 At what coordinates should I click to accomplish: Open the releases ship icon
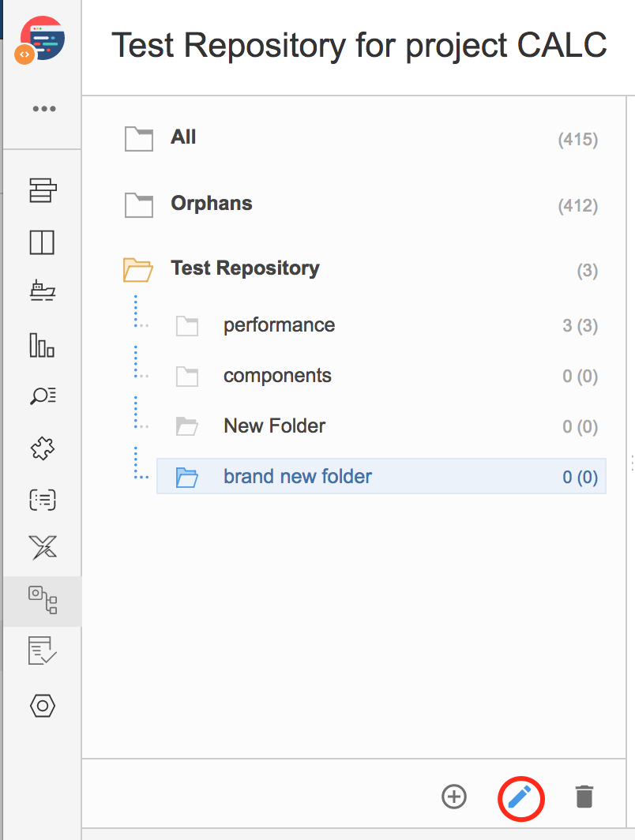(43, 291)
